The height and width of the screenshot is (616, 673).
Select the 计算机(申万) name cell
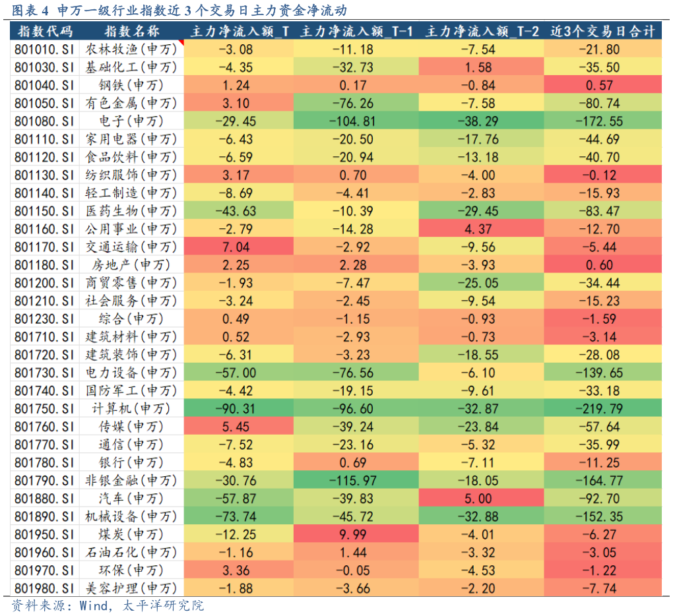(x=131, y=408)
